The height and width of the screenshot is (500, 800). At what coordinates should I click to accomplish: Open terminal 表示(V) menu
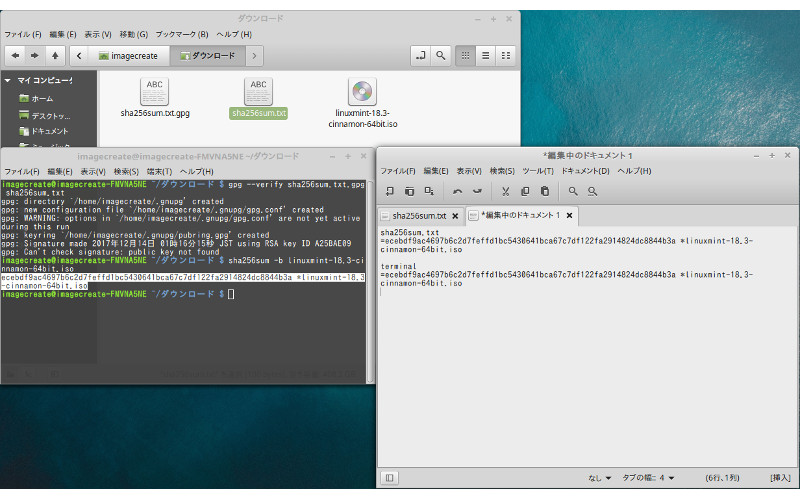pos(93,171)
